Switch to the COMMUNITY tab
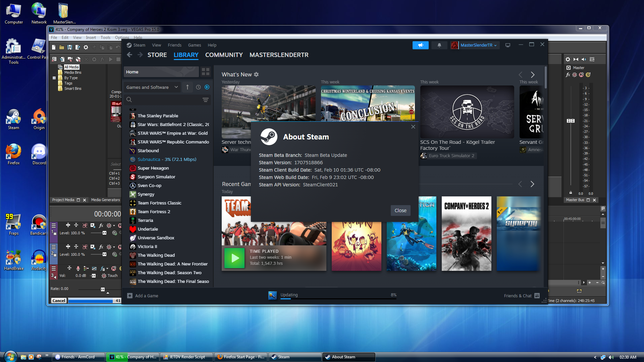The image size is (644, 362). (x=224, y=55)
